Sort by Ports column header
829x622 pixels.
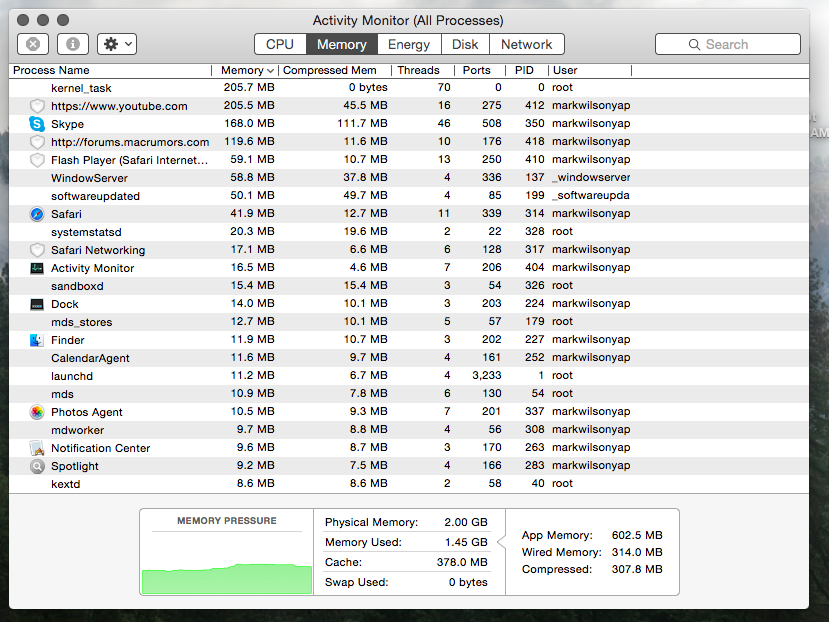tap(480, 70)
